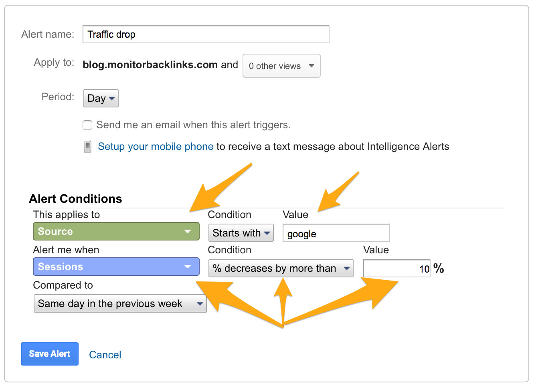Click the Sessions dropdown arrow icon
This screenshot has width=538, height=392.
point(187,267)
